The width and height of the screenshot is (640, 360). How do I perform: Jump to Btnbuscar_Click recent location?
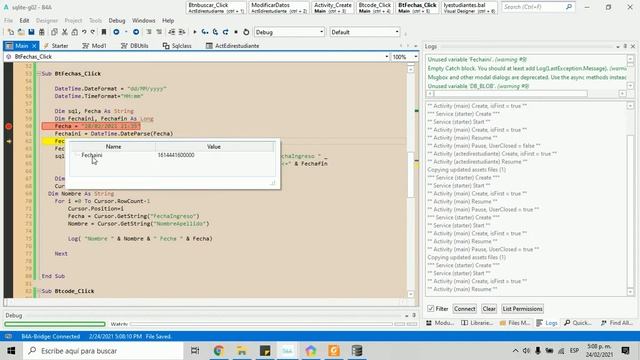216,8
